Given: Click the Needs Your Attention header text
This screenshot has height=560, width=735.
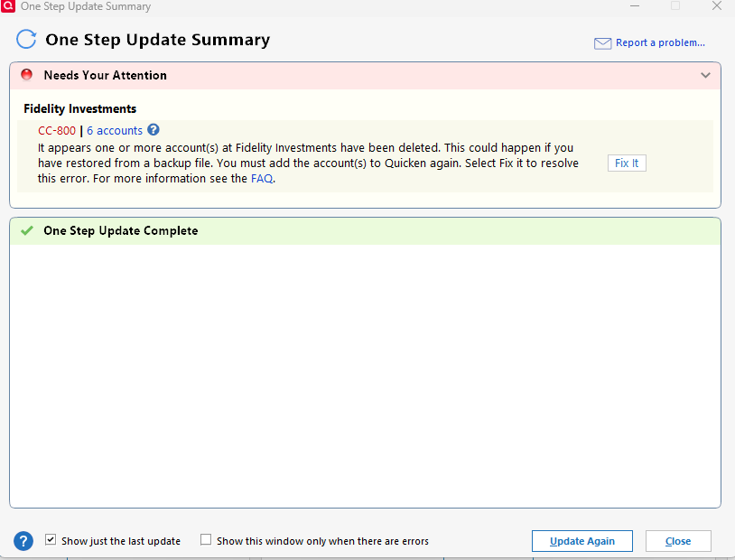Looking at the screenshot, I should (x=105, y=76).
